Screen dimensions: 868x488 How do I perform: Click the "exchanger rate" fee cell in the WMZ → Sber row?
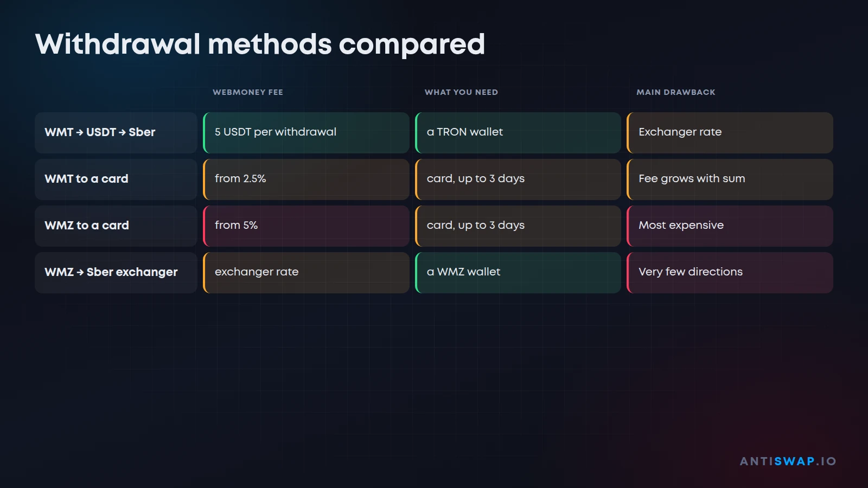[306, 273]
